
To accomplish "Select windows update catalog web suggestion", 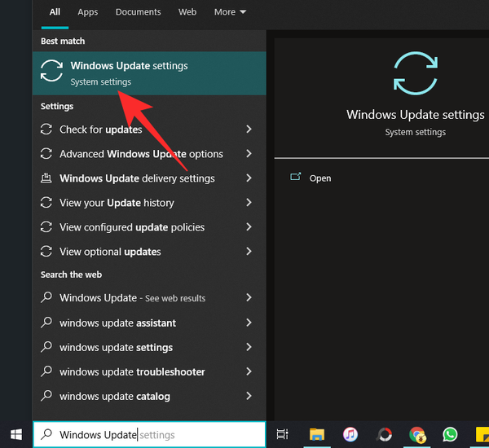I will [x=149, y=396].
